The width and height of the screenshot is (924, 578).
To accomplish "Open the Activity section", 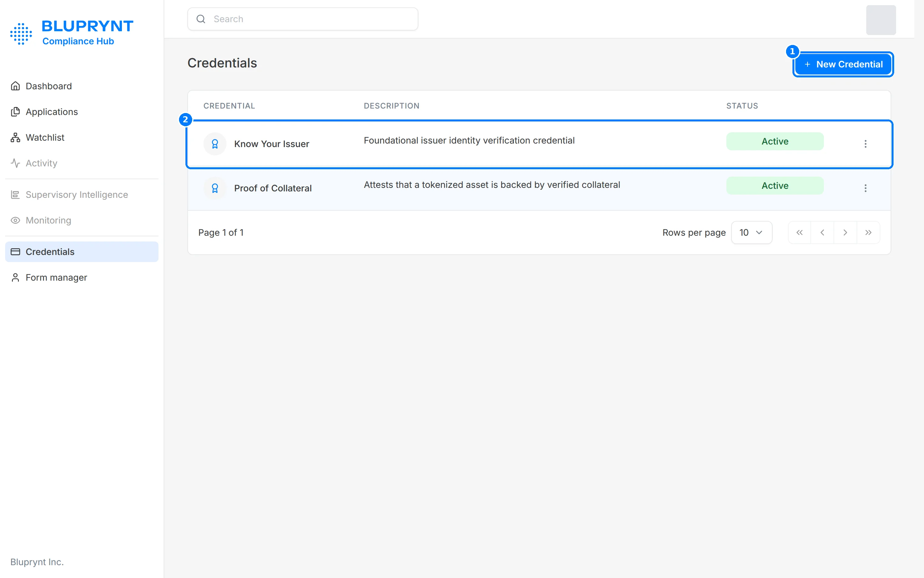I will (82, 163).
